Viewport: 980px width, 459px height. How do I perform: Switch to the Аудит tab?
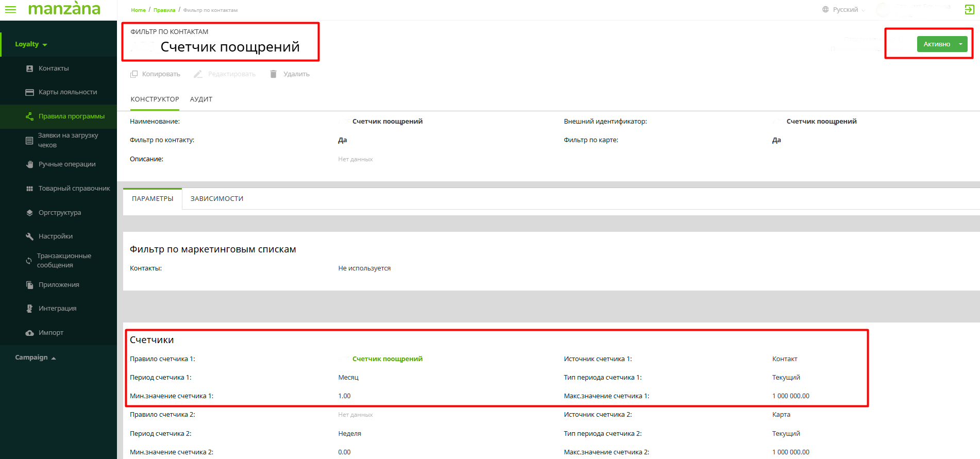[x=201, y=99]
